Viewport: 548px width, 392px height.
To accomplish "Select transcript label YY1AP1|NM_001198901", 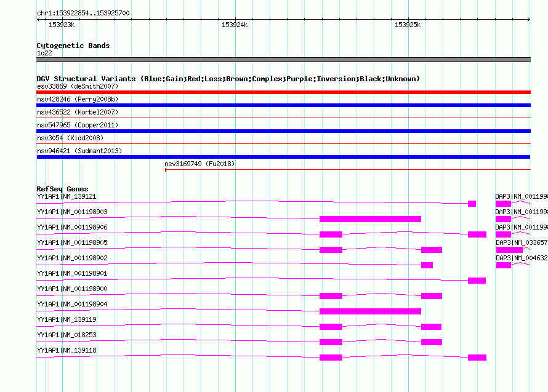I will (72, 273).
